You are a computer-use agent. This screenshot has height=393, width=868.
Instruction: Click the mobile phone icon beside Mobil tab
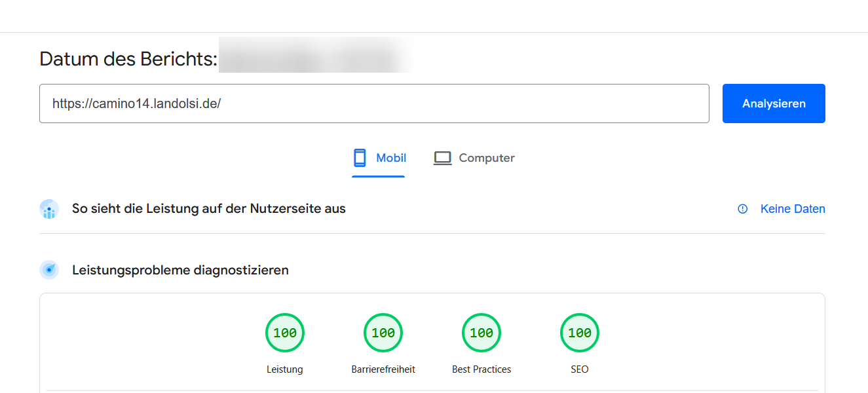tap(360, 157)
